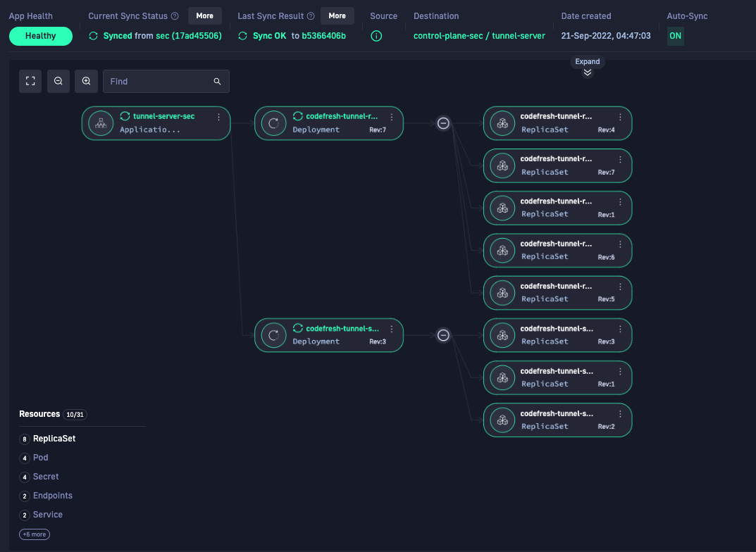Open revision link b5366406b
Screen dimensions: 756x552
pos(323,36)
